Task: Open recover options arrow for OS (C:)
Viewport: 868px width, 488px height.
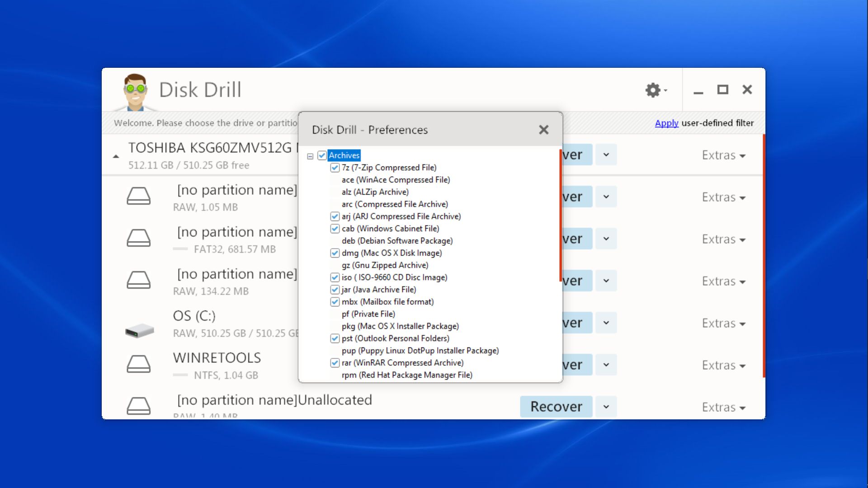Action: 606,323
